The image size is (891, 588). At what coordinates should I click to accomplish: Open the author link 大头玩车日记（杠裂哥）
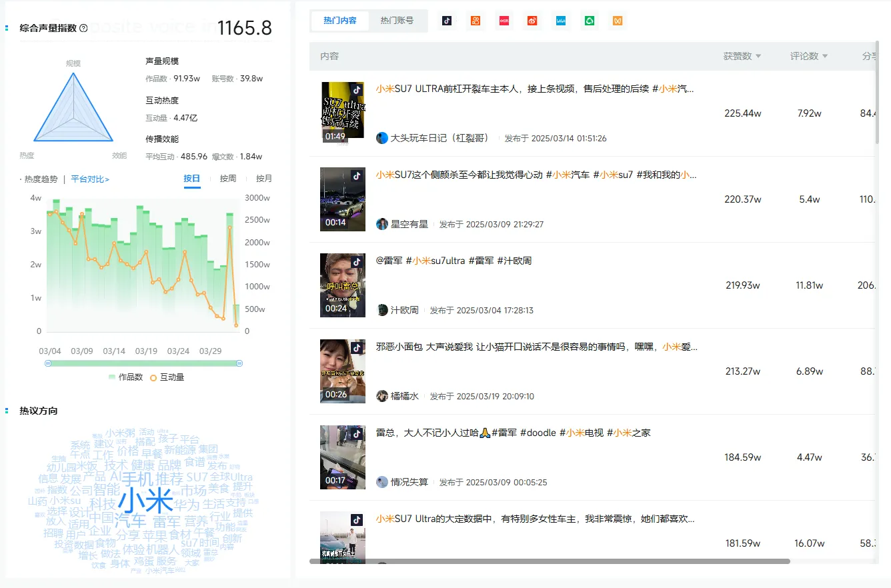(439, 138)
